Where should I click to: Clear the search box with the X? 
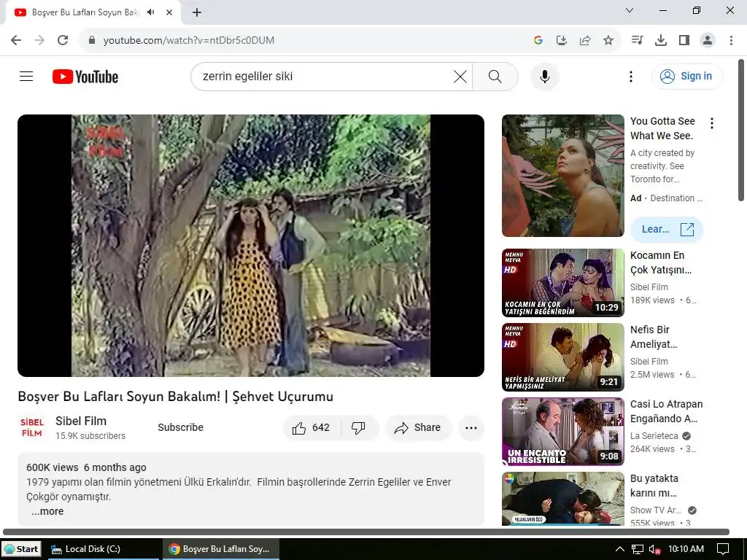coord(460,76)
